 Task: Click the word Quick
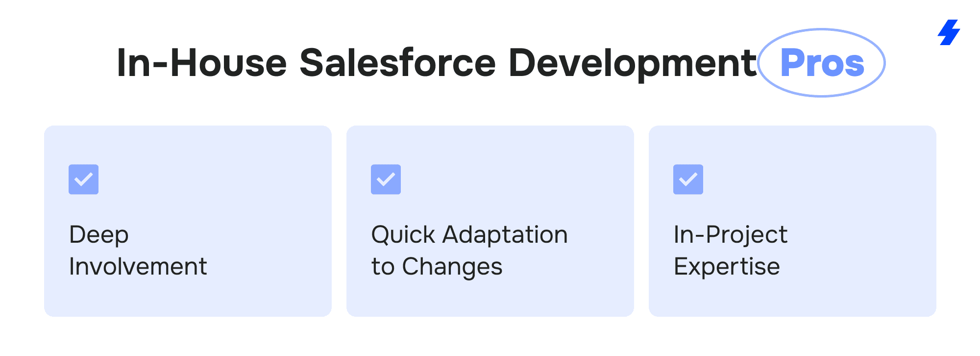click(403, 235)
